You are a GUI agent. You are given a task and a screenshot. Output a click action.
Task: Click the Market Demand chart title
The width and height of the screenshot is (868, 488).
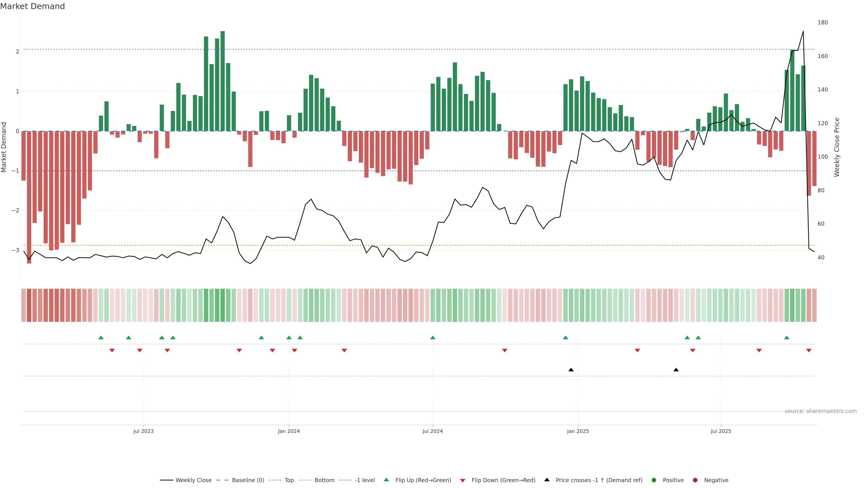(x=32, y=6)
